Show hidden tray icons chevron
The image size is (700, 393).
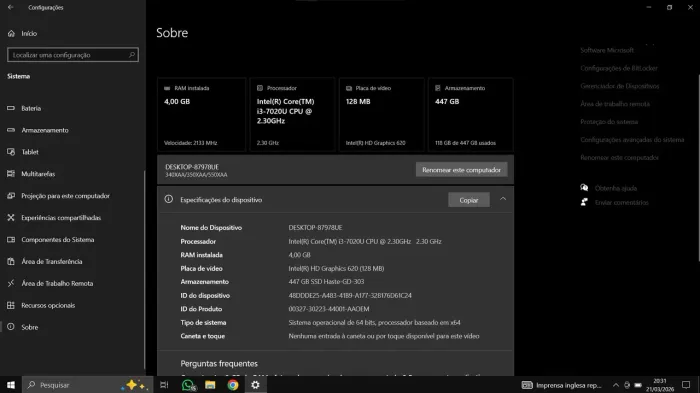616,385
